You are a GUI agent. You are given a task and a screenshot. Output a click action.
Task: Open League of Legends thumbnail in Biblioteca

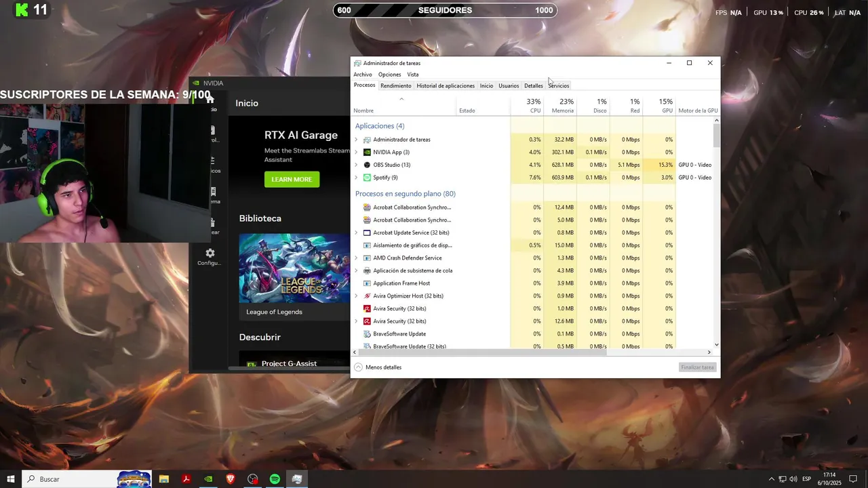point(294,268)
